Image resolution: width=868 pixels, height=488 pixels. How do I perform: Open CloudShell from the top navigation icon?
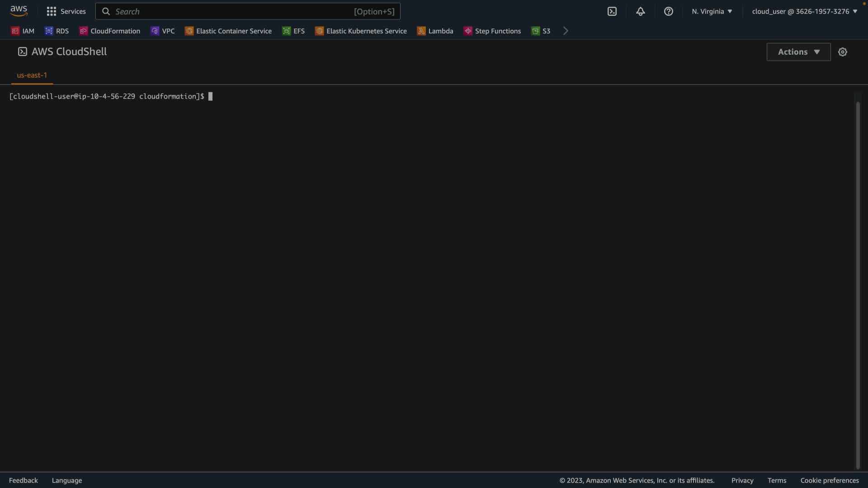(612, 11)
